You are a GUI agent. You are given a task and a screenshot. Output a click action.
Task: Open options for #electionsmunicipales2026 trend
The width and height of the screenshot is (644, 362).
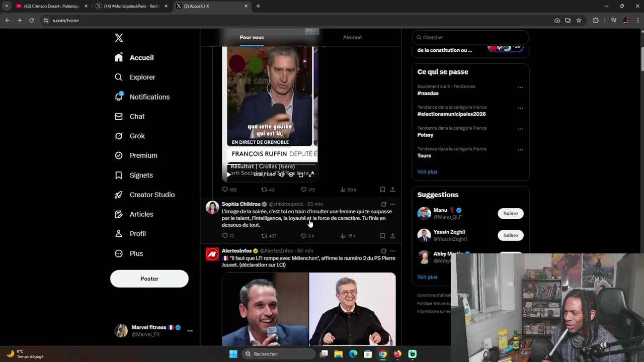point(520,108)
